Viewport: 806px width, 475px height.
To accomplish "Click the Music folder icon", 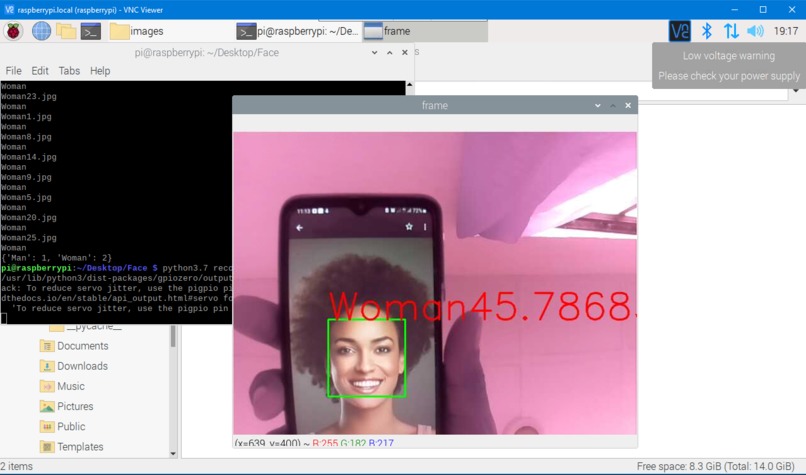I will 47,386.
